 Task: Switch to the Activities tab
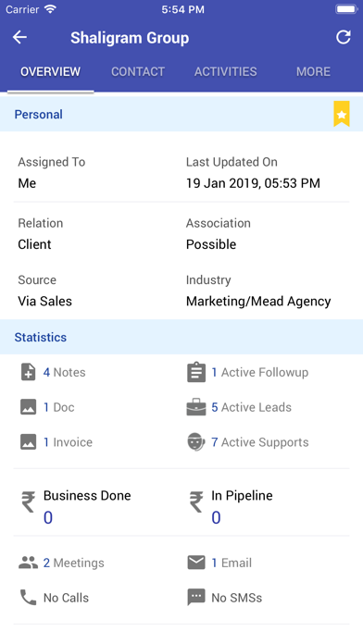pos(226,71)
